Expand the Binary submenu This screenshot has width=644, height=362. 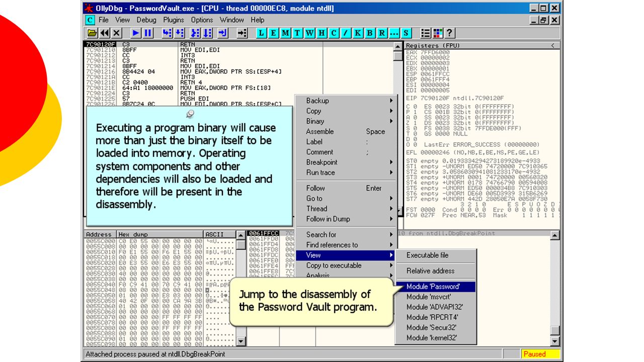pos(345,121)
